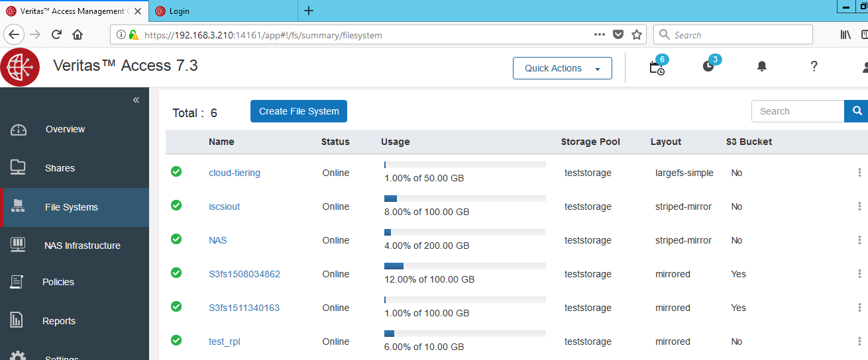Click the Policies document icon
This screenshot has height=360, width=868.
click(x=17, y=282)
